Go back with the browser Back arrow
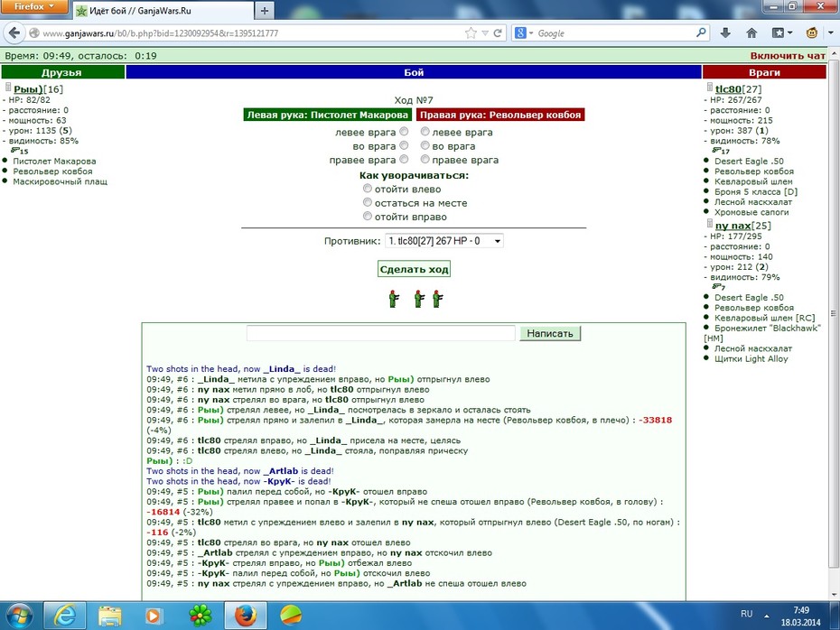The image size is (840, 630). click(14, 33)
